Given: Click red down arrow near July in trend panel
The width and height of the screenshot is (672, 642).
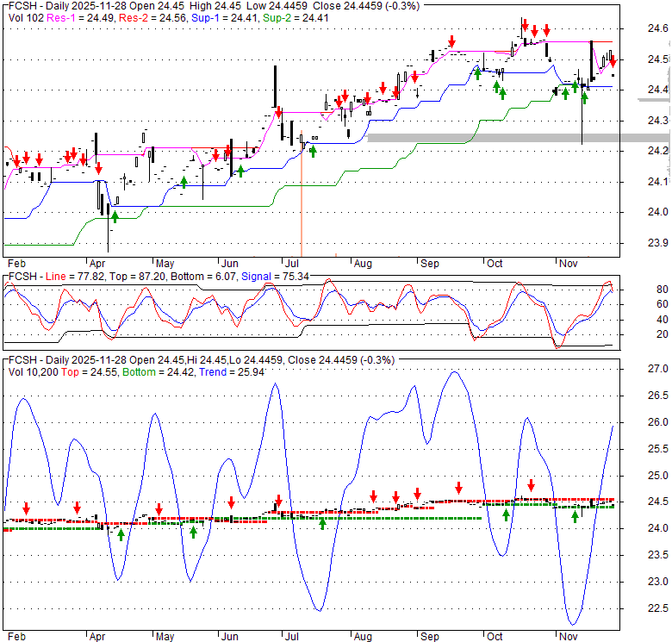Looking at the screenshot, I should pyautogui.click(x=278, y=501).
